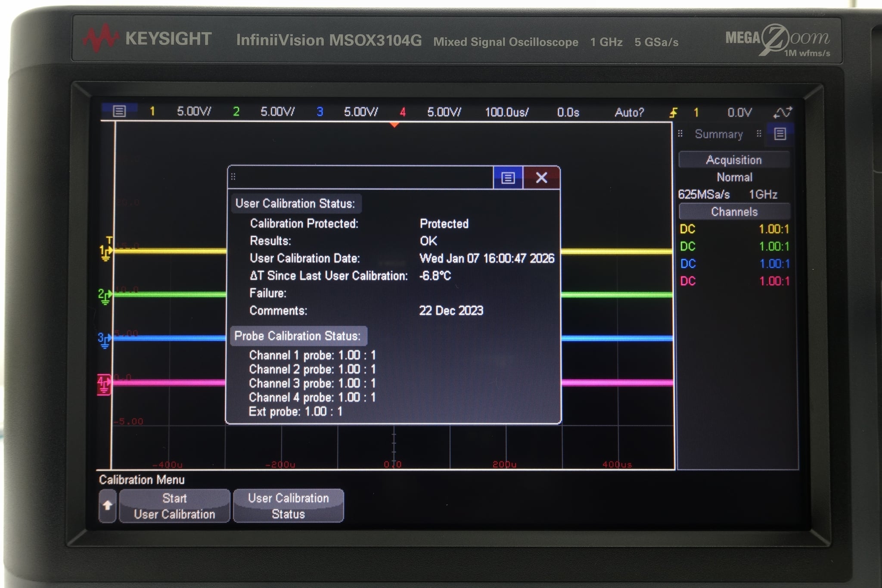Click the date Wed Jan 07 16:00:47 2026

tap(487, 258)
